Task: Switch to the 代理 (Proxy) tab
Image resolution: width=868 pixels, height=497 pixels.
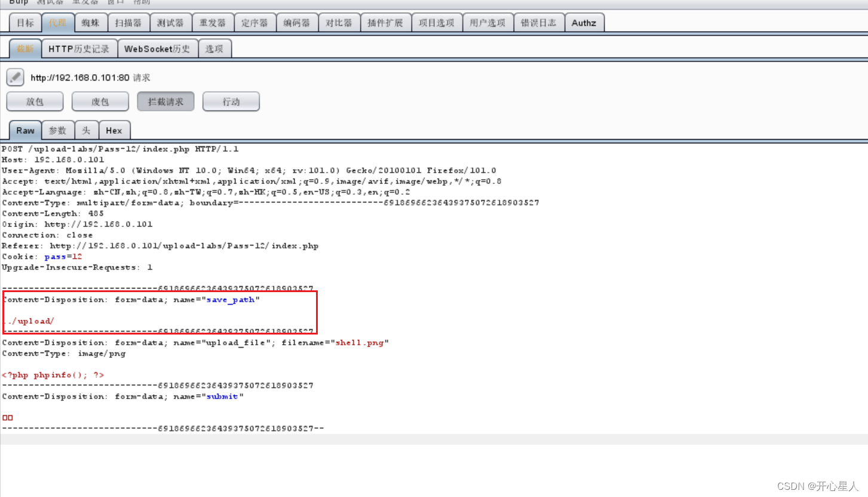Action: coord(58,23)
